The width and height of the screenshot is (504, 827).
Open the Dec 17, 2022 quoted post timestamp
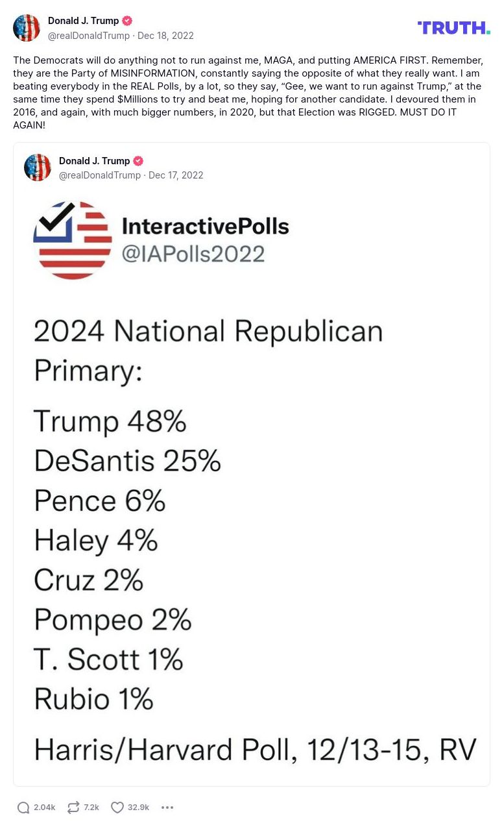pos(176,175)
